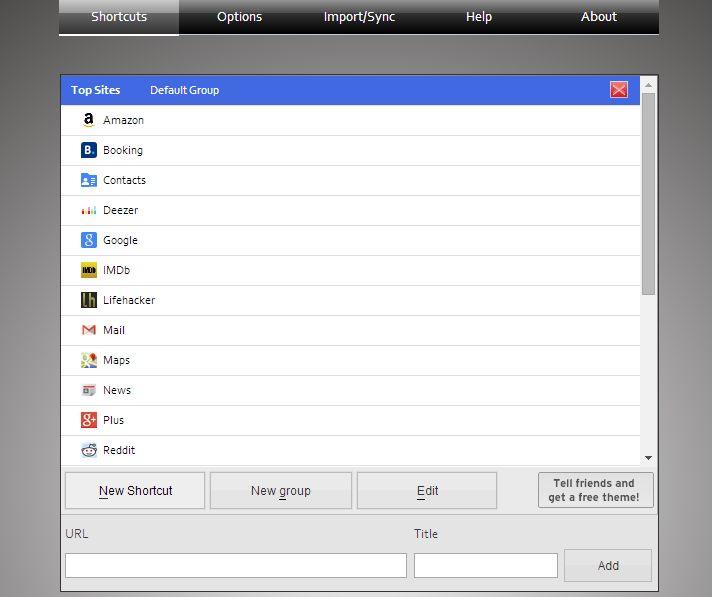This screenshot has width=712, height=597.
Task: Click the Lifehacker icon
Action: pyautogui.click(x=89, y=300)
